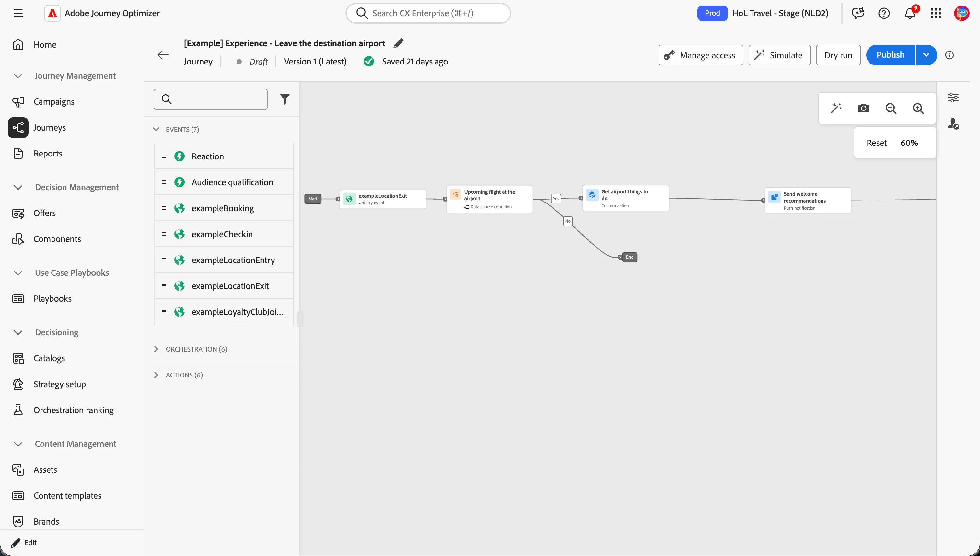Click the Publish button
The image size is (980, 556).
pos(890,55)
